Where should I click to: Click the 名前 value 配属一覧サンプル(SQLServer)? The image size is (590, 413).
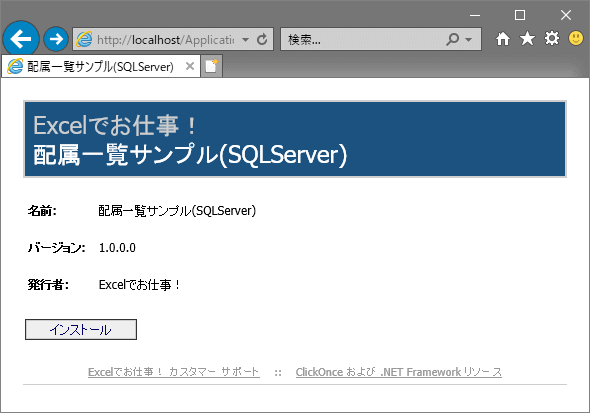pos(177,211)
